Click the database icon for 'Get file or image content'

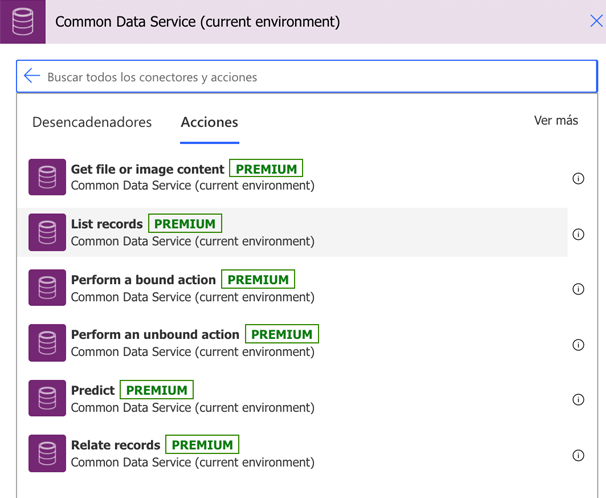click(x=47, y=177)
